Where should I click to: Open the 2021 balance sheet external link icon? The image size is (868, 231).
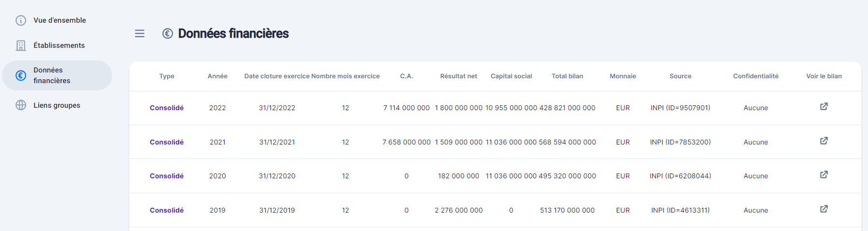pos(824,141)
